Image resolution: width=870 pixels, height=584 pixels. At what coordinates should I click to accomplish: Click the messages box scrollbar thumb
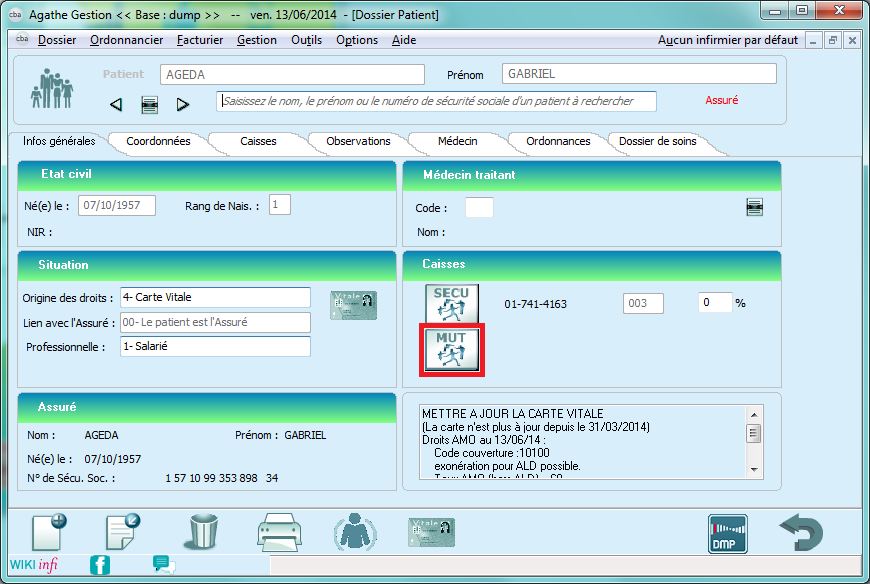(x=754, y=433)
